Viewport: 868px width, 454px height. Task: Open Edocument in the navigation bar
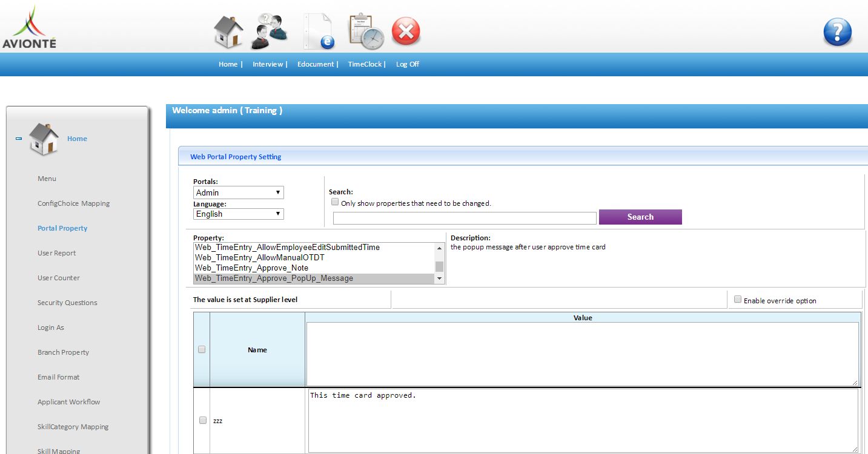click(316, 64)
